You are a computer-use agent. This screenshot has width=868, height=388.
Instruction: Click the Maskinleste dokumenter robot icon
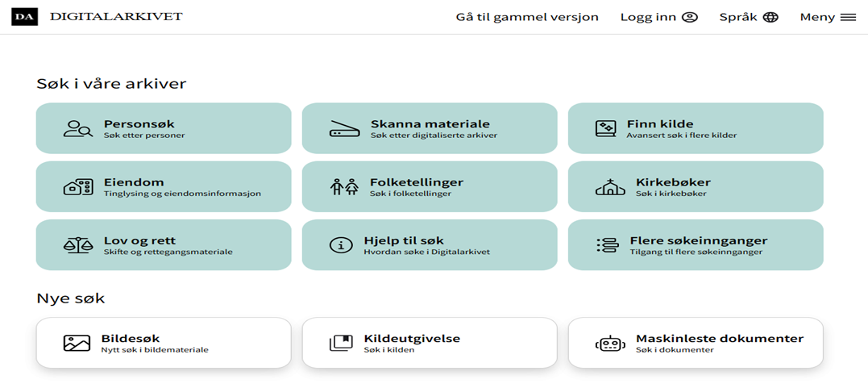pos(610,344)
